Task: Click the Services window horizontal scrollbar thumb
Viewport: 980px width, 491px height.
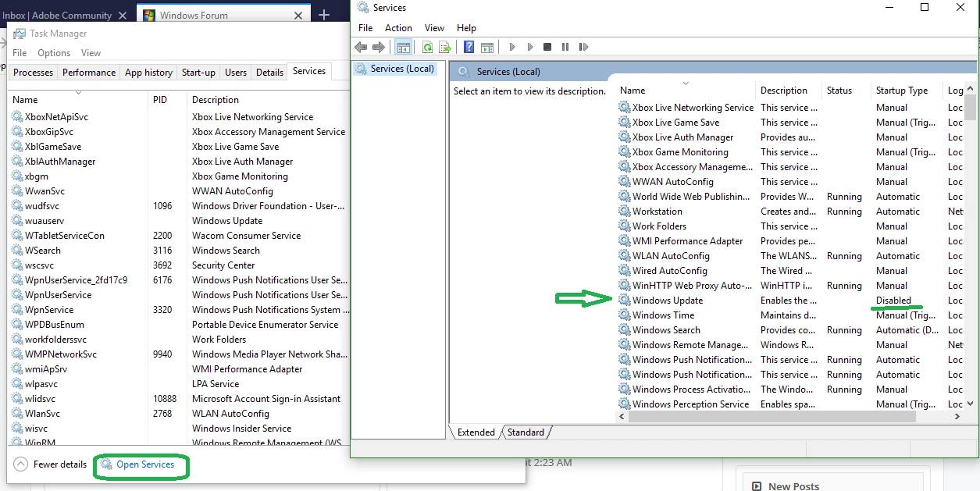Action: click(772, 417)
